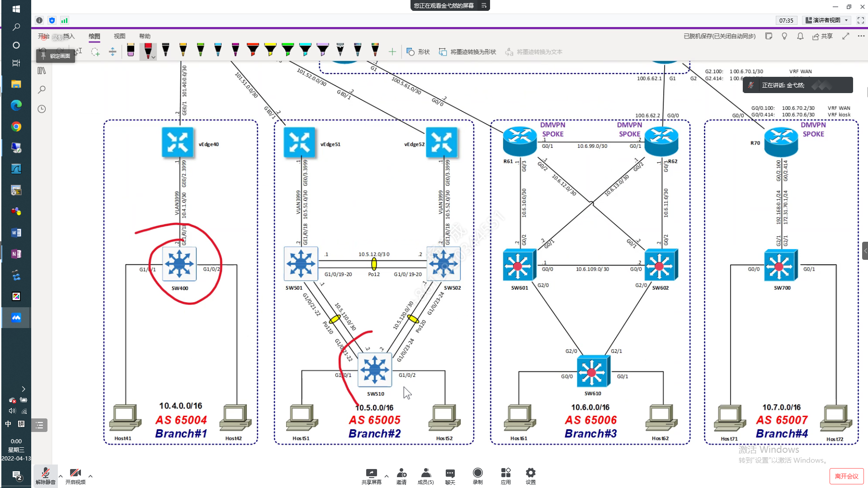This screenshot has width=868, height=488.
Task: Open 应用 apps panel
Action: pyautogui.click(x=506, y=476)
